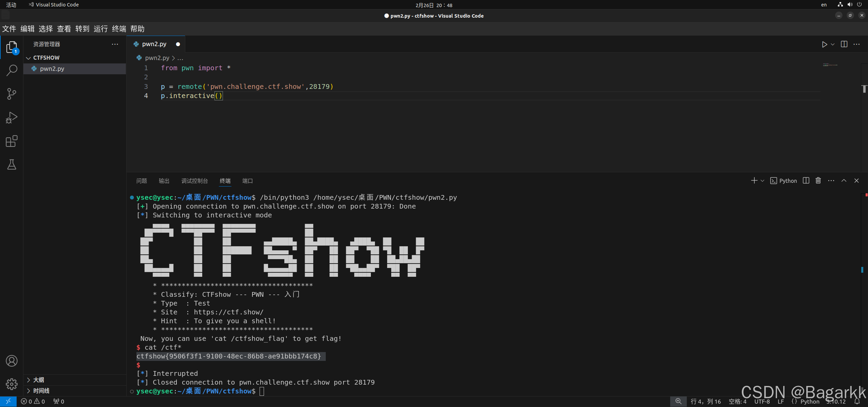The width and height of the screenshot is (868, 407).
Task: Collapse the CTFSHOW folder section
Action: pyautogui.click(x=29, y=58)
